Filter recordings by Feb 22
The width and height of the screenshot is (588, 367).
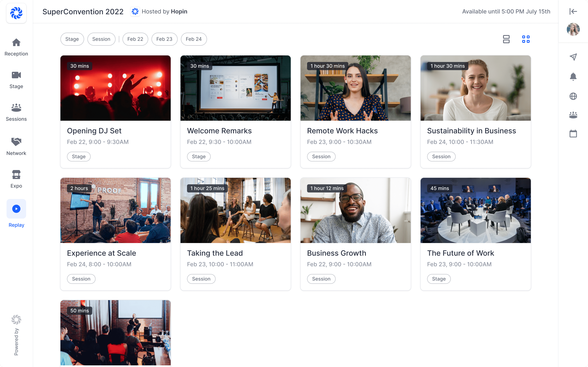[135, 39]
